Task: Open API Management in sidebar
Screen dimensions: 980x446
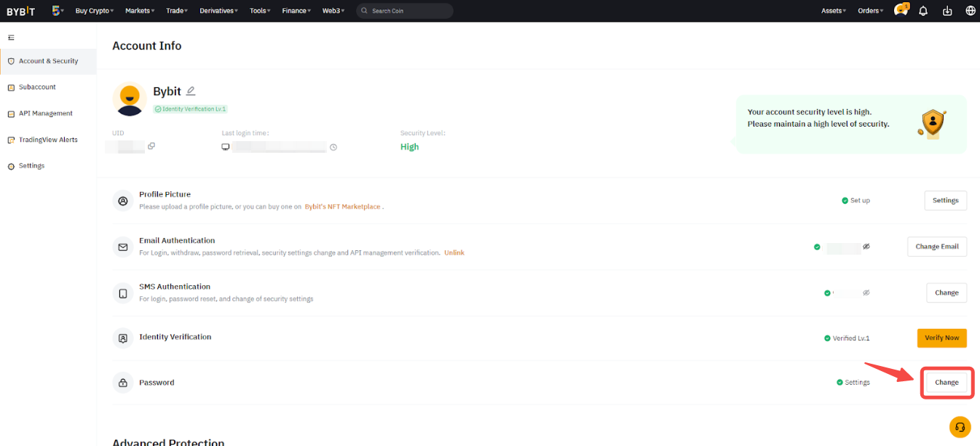Action: (x=45, y=114)
